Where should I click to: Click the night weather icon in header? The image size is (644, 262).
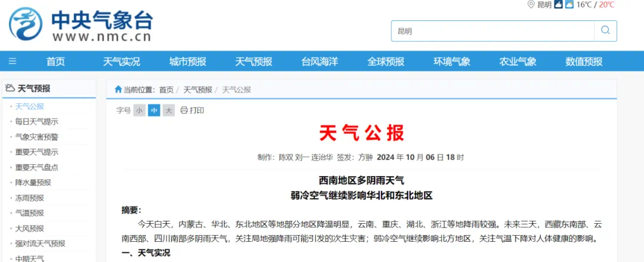point(558,5)
